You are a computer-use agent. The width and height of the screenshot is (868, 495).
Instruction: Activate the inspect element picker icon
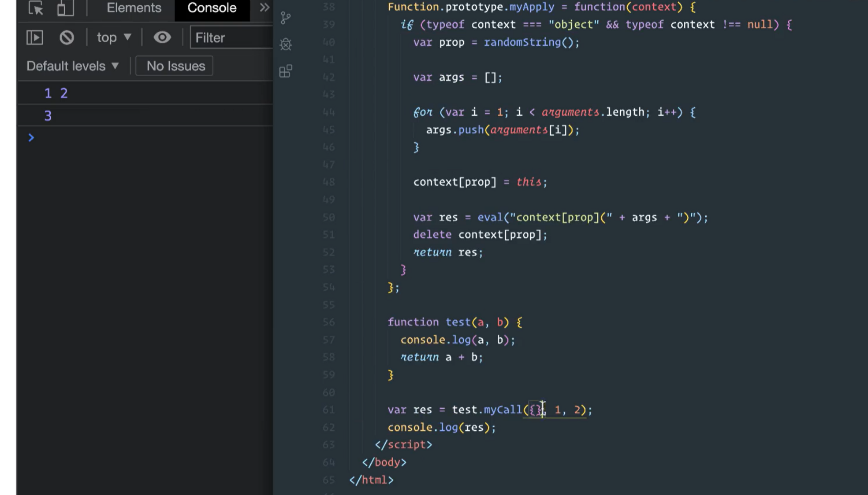tap(36, 8)
